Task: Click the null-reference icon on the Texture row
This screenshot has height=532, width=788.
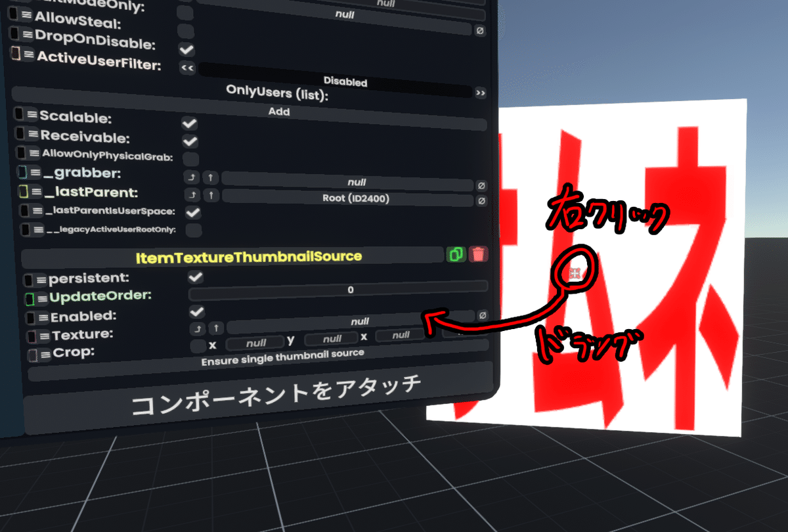Action: tap(482, 316)
